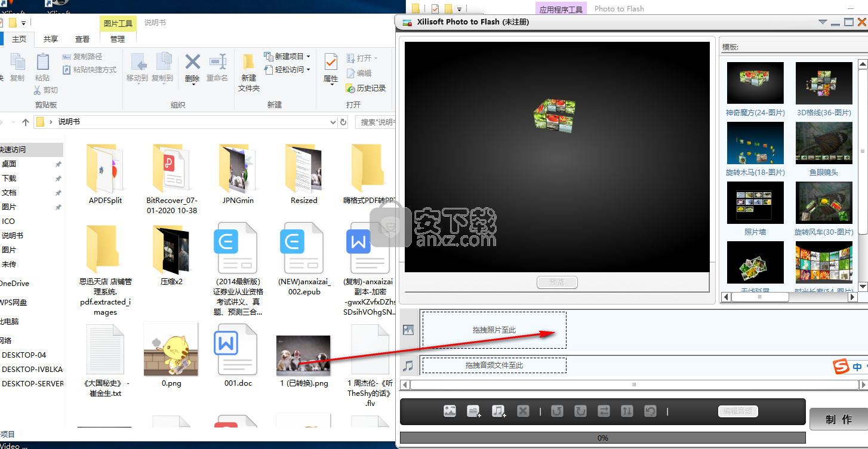Viewport: 868px width, 449px height.
Task: Click the remove item X icon in dark toolbar
Action: pyautogui.click(x=523, y=411)
